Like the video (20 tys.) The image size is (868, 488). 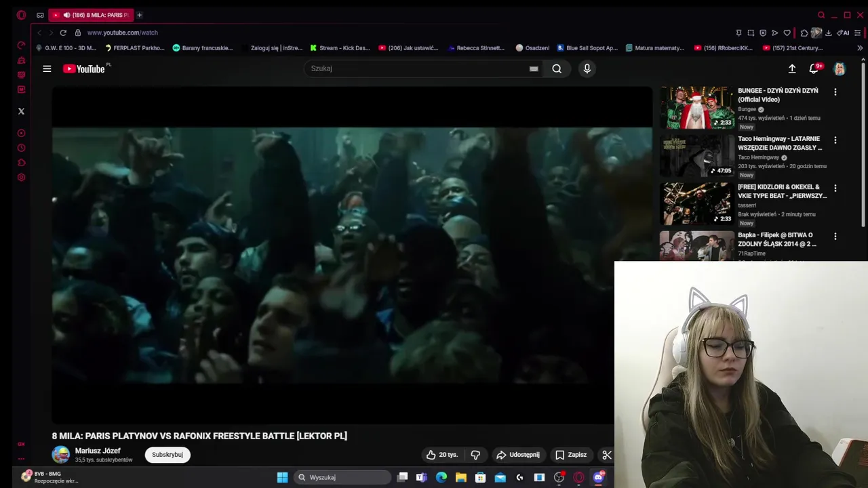[442, 455]
